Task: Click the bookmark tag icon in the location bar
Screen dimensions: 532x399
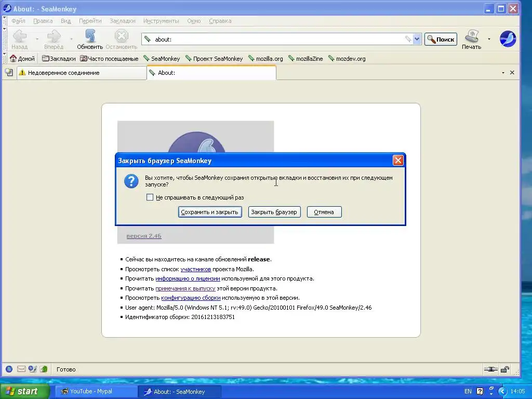Action: click(x=408, y=39)
